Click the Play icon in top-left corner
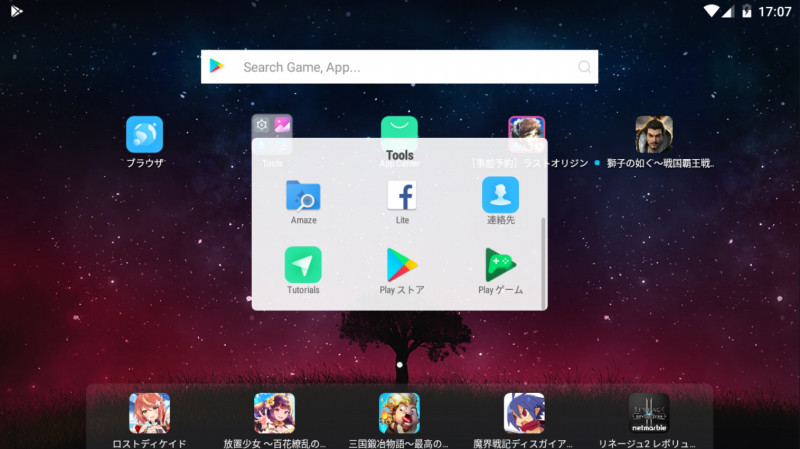Viewport: 800px width, 449px height. pyautogui.click(x=16, y=11)
